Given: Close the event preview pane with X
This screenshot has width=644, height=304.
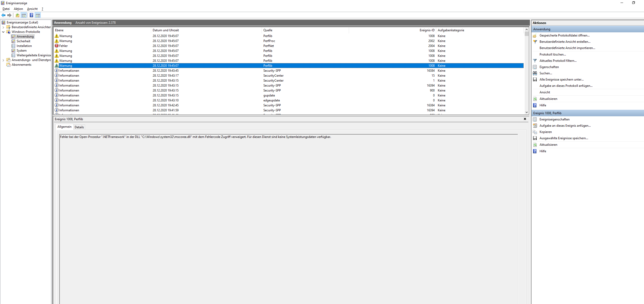Looking at the screenshot, I should pyautogui.click(x=525, y=119).
